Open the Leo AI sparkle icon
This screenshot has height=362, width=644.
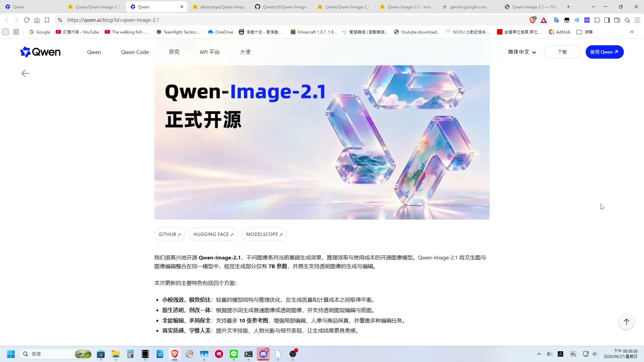click(x=627, y=20)
